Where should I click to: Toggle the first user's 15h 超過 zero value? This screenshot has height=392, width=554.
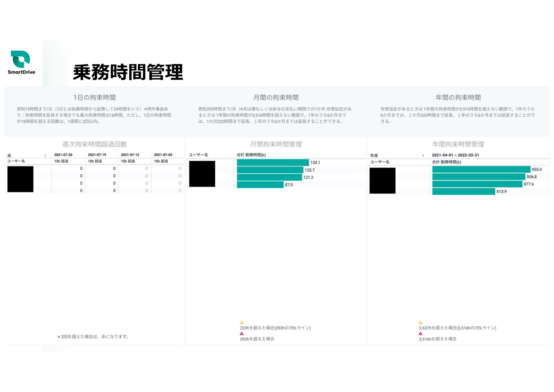pyautogui.click(x=81, y=169)
